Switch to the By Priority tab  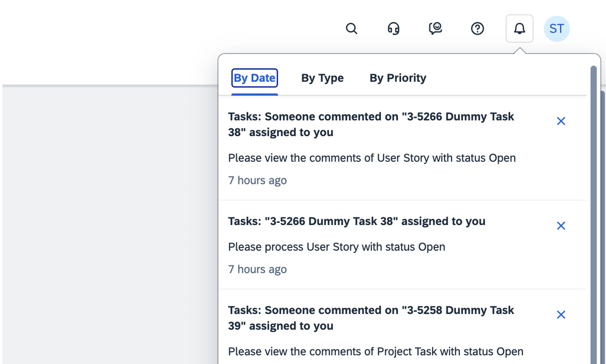coord(397,78)
